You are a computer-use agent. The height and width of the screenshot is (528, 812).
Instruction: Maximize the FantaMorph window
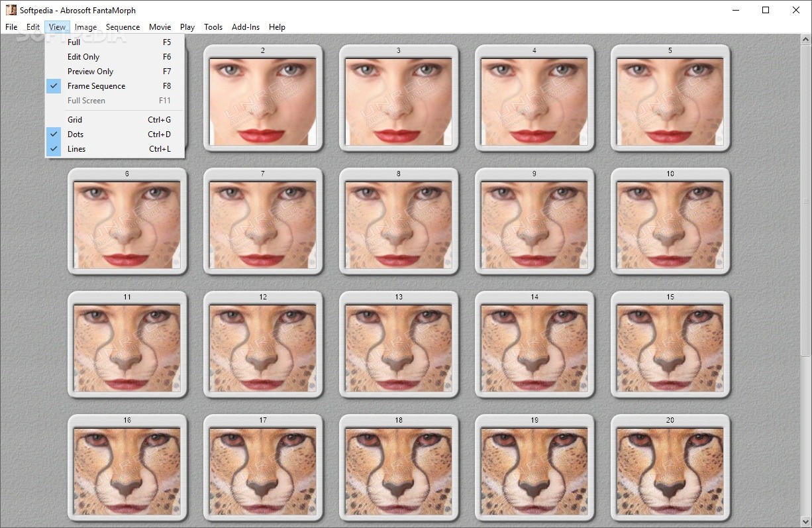click(766, 10)
